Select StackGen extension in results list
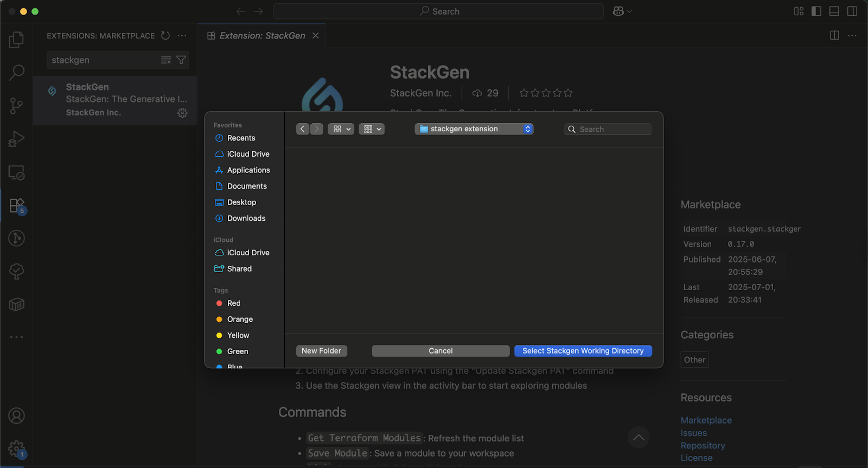This screenshot has width=868, height=468. [115, 100]
